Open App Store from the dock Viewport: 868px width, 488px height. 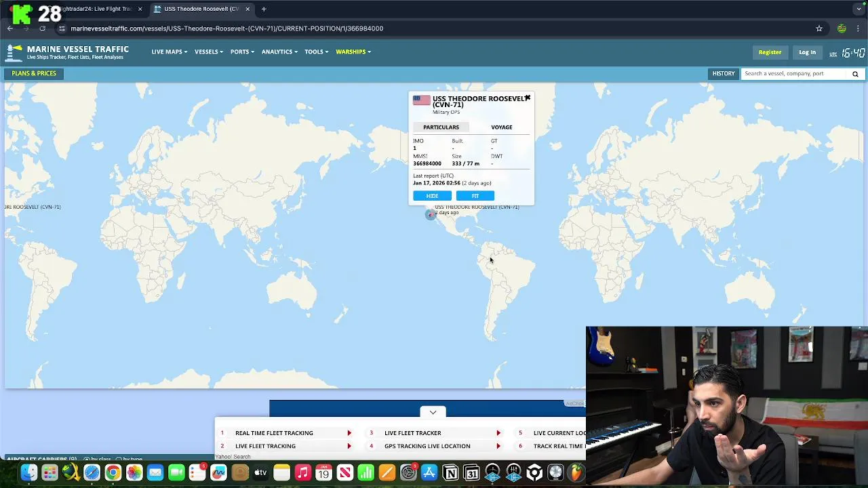pyautogui.click(x=429, y=472)
